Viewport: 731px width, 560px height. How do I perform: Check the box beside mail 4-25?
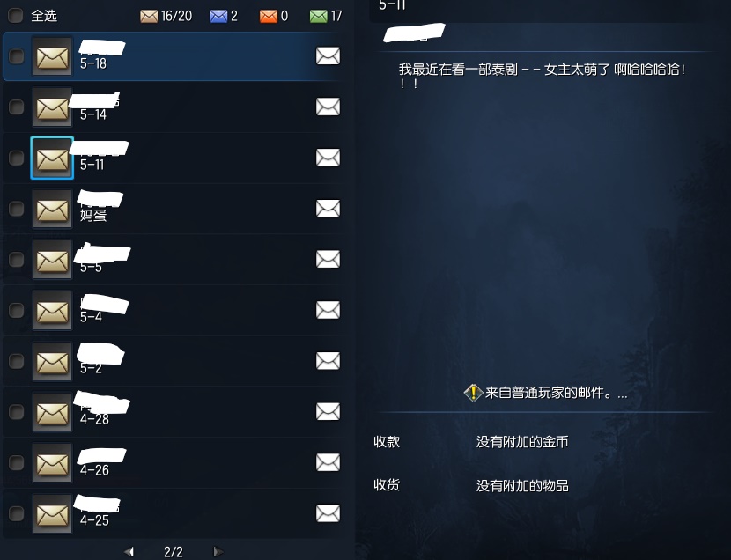pos(17,513)
